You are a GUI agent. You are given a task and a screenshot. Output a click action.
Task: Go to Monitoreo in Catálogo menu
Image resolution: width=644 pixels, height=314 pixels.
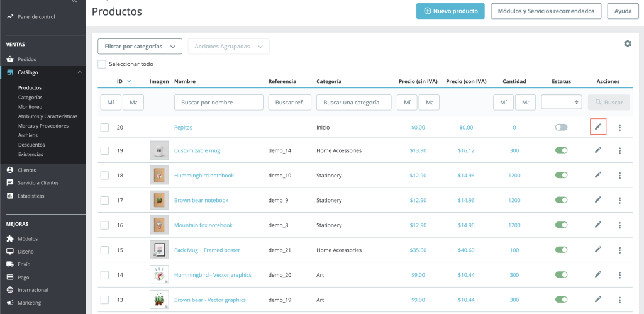pyautogui.click(x=30, y=107)
